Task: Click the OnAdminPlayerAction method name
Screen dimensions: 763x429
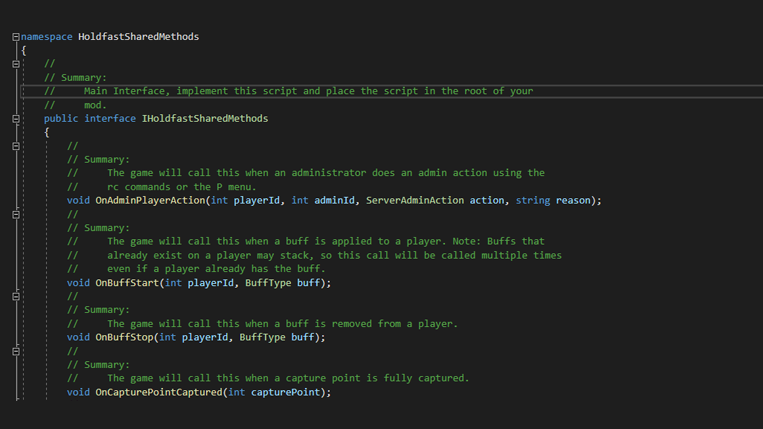Action: tap(150, 200)
